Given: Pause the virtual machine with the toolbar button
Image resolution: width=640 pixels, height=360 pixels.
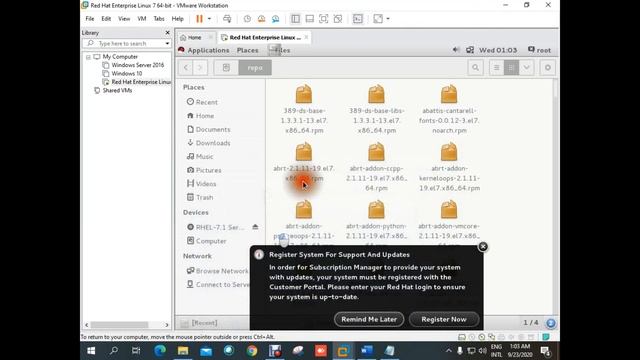Looking at the screenshot, I should [x=199, y=19].
